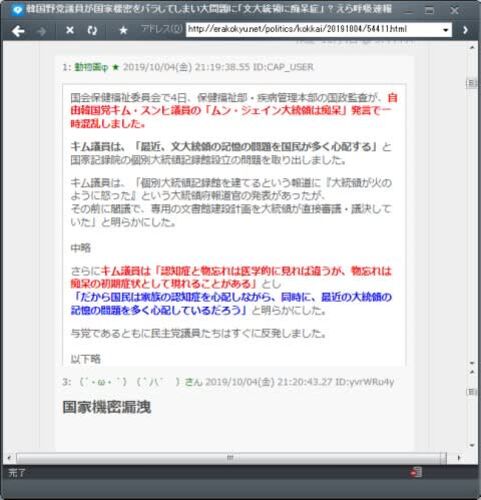Click the horizontal scrollbar's left arrow

tap(9, 458)
